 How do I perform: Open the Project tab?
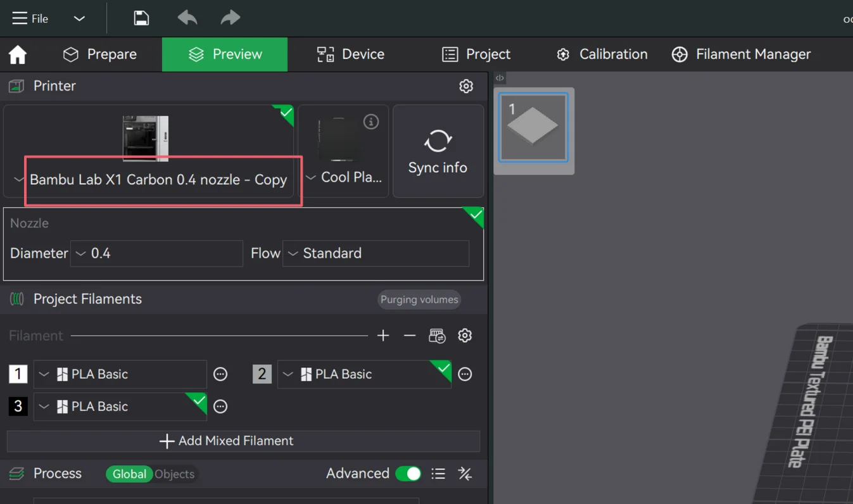click(x=476, y=54)
